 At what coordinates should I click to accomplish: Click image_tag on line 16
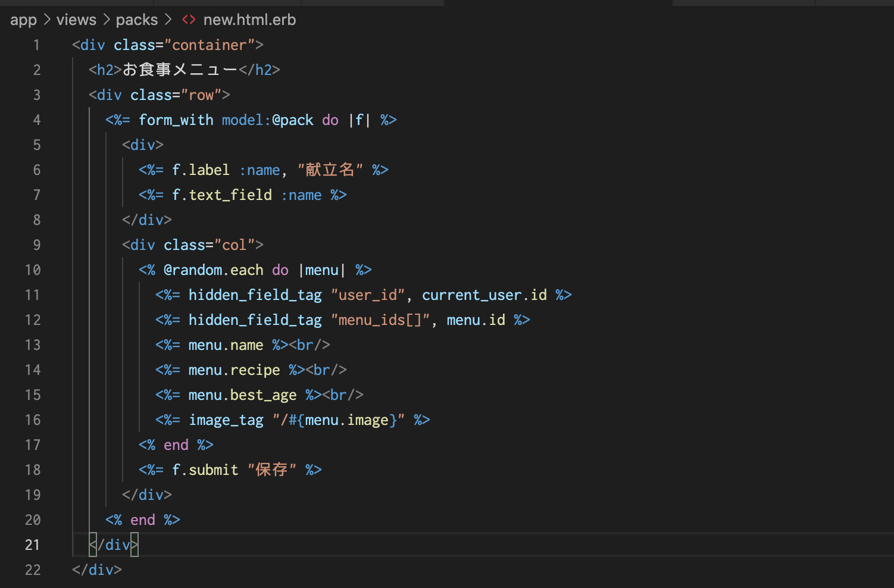click(x=226, y=420)
